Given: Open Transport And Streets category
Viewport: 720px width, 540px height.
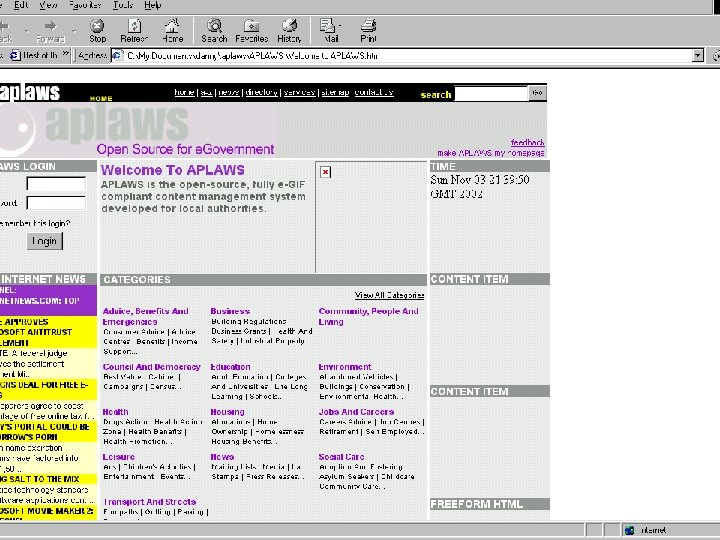Looking at the screenshot, I should (150, 502).
